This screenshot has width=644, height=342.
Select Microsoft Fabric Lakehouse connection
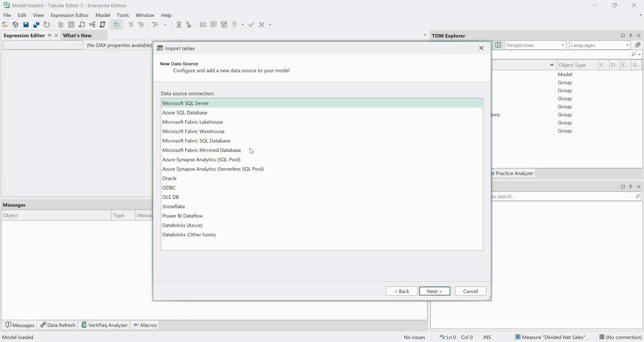[322, 122]
